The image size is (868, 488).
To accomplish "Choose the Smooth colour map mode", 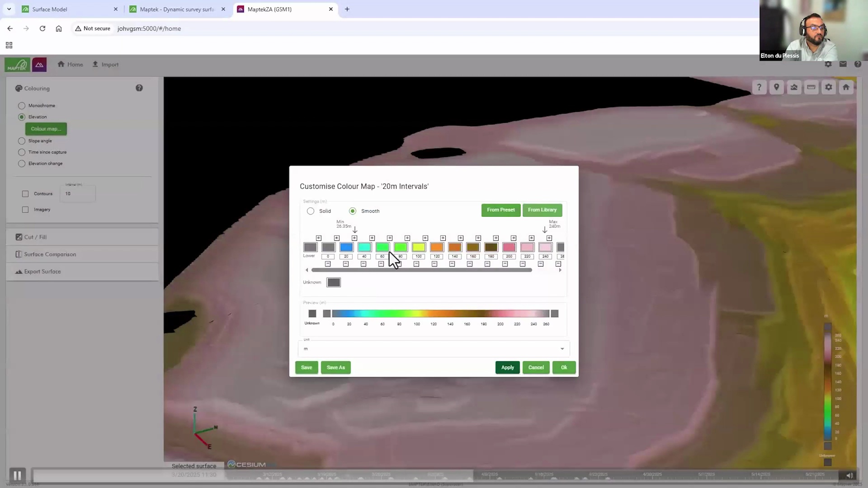I will pyautogui.click(x=353, y=211).
